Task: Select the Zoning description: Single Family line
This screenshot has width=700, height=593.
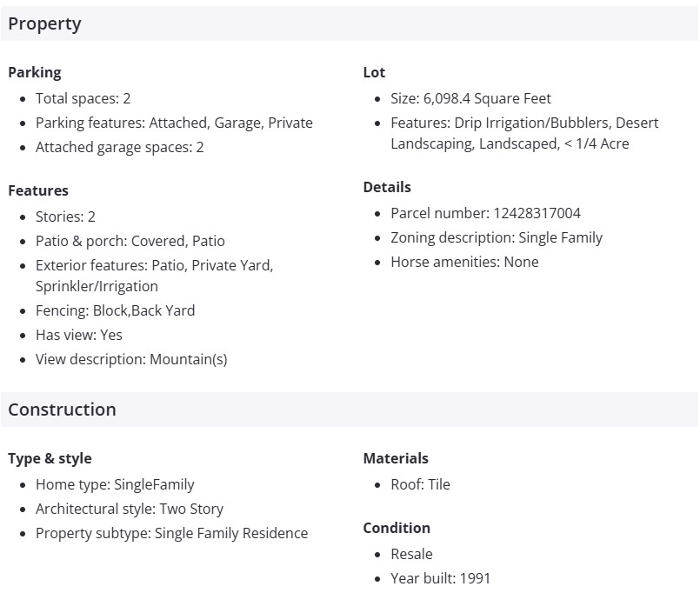Action: tap(497, 237)
